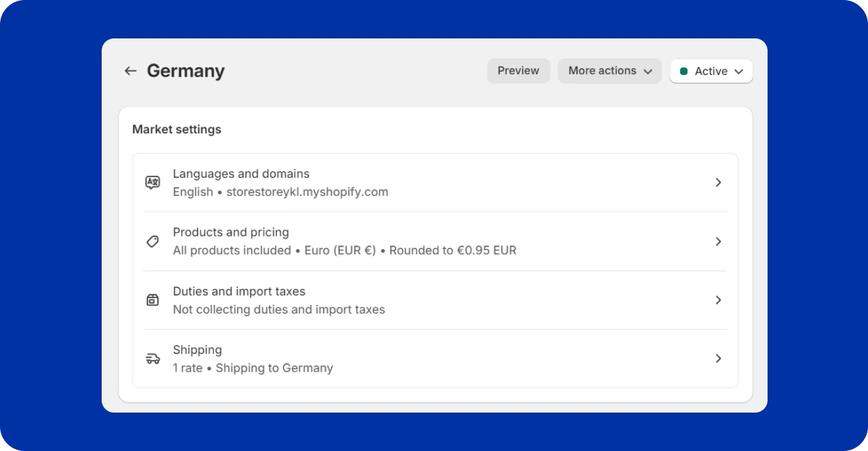Screen dimensions: 868x451
Task: Select the storestoreykl.myshopify.com domain text
Action: (x=307, y=192)
